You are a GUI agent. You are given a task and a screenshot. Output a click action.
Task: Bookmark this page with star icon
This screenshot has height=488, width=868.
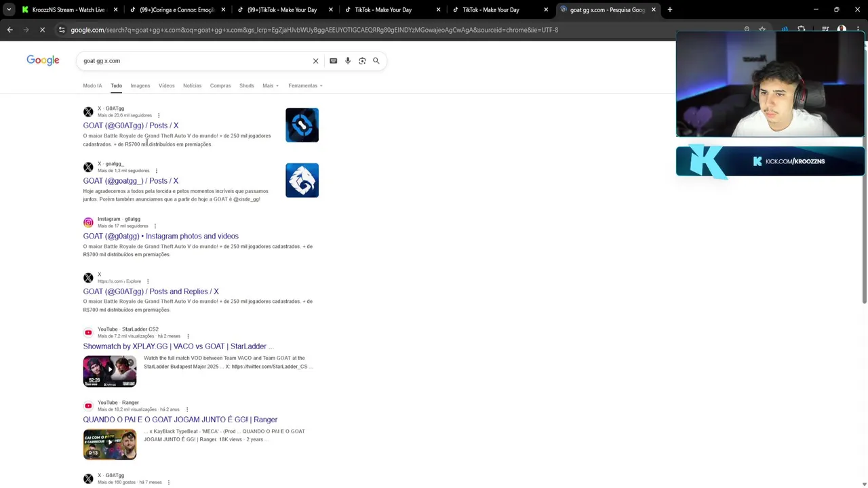pos(762,30)
